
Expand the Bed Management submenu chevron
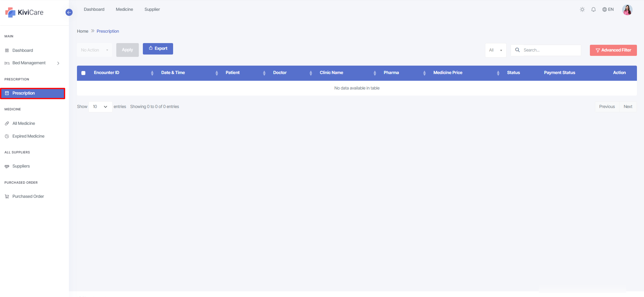[x=58, y=63]
